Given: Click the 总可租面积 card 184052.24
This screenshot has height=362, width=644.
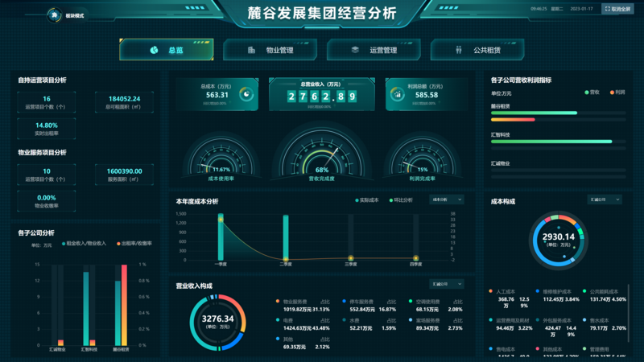Looking at the screenshot, I should [x=124, y=102].
